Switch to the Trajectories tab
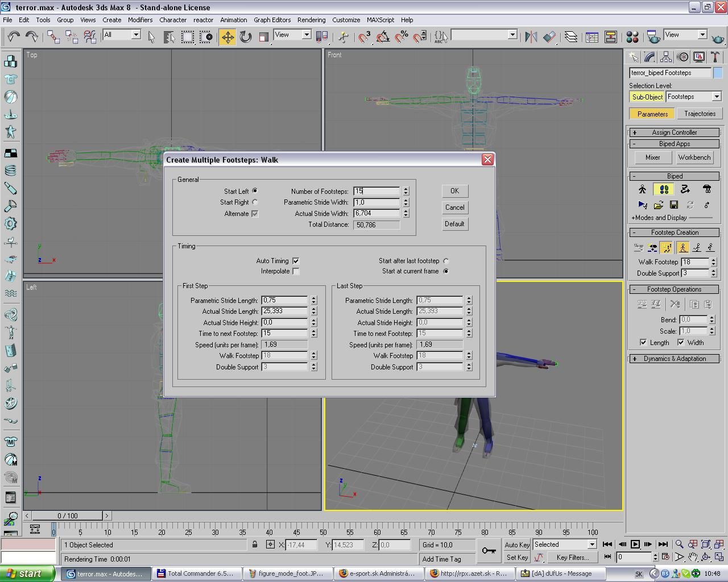Screen dimensions: 728x582 click(x=700, y=114)
